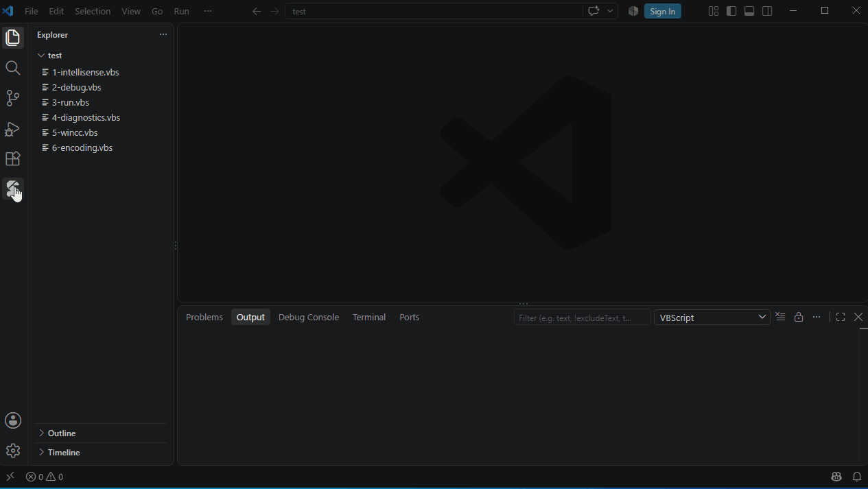Screen dimensions: 868x489
Task: Minimize the VS Code window
Action: (x=793, y=11)
